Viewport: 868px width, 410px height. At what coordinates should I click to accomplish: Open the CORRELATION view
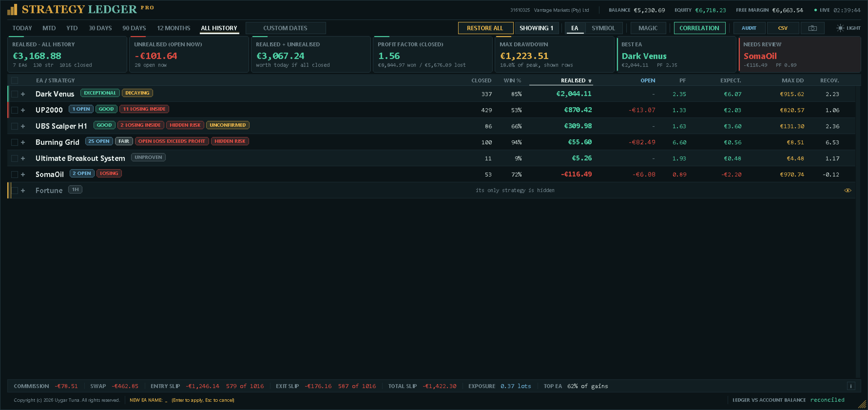699,28
